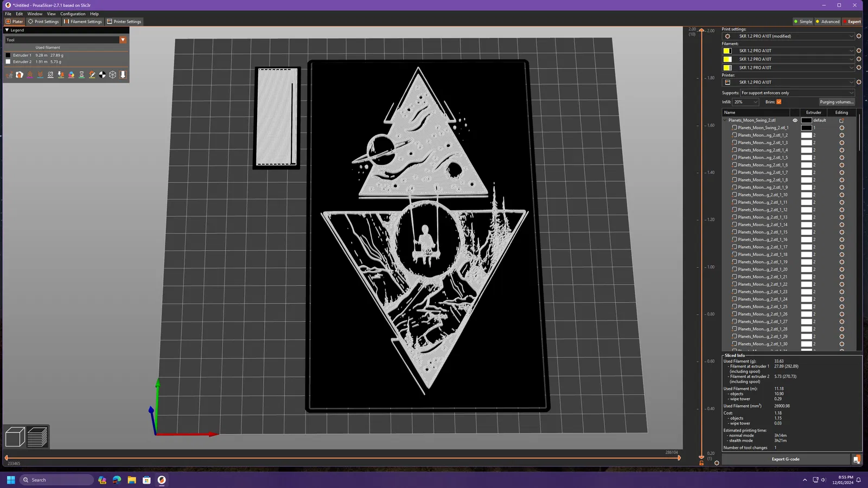868x488 pixels.
Task: Toggle Deretractions display in the legend
Action: pos(40,75)
